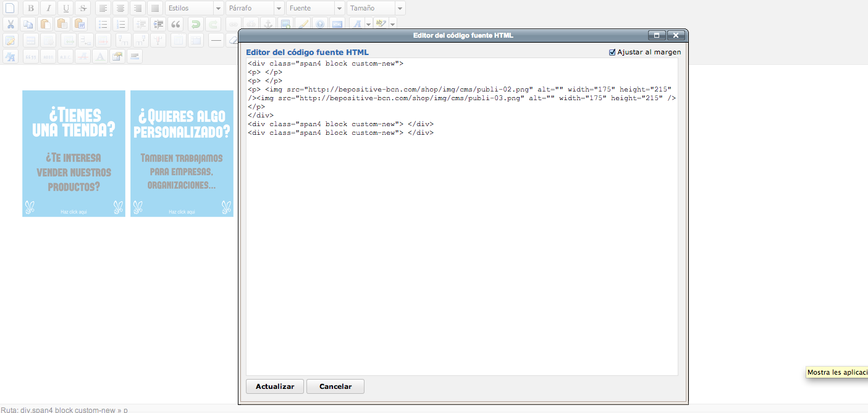868x413 pixels.
Task: Open the editor Help icon
Action: point(320,24)
